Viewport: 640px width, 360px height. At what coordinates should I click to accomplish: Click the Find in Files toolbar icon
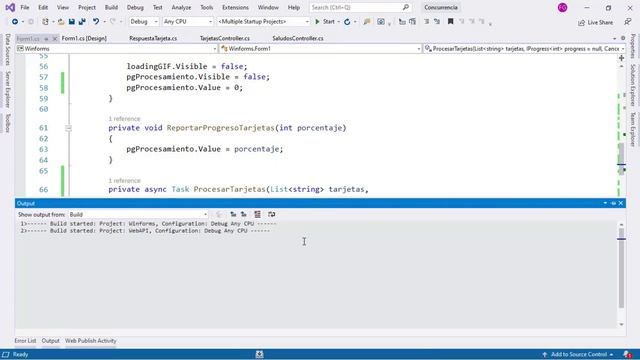coord(367,22)
